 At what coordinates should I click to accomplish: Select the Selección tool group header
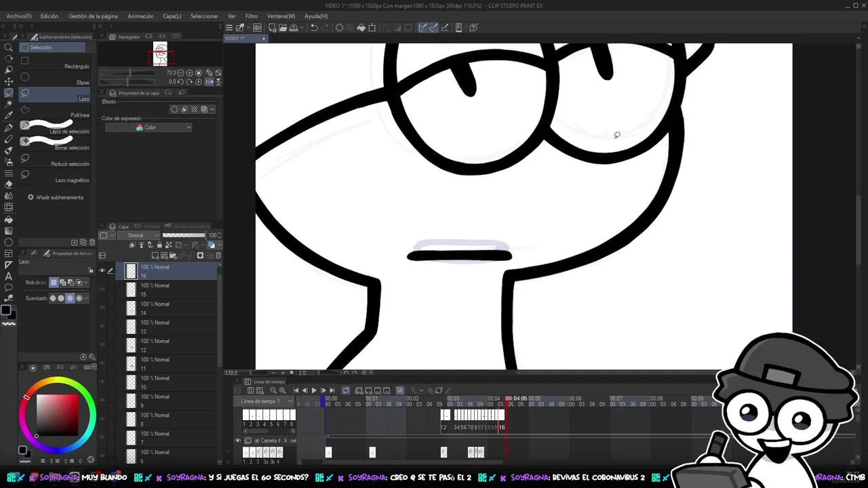(x=53, y=47)
